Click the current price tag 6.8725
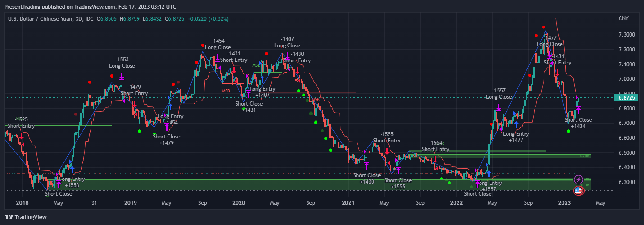This screenshot has height=225, width=644. 626,97
